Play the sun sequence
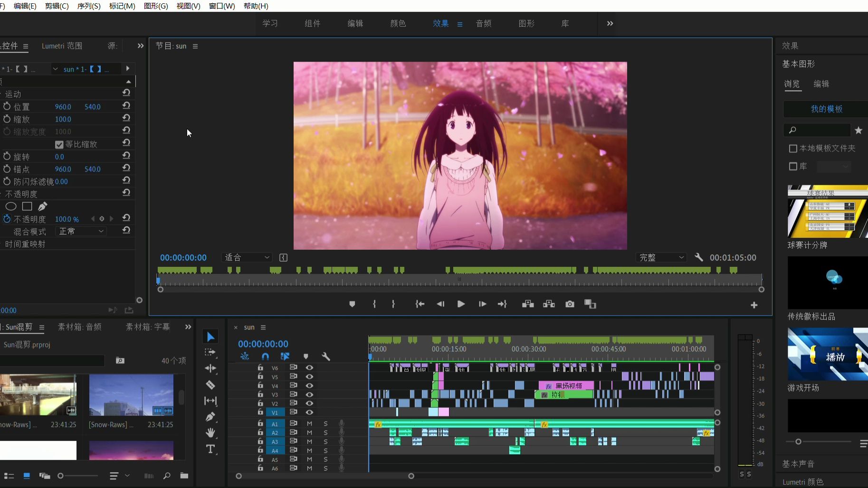 coord(461,304)
